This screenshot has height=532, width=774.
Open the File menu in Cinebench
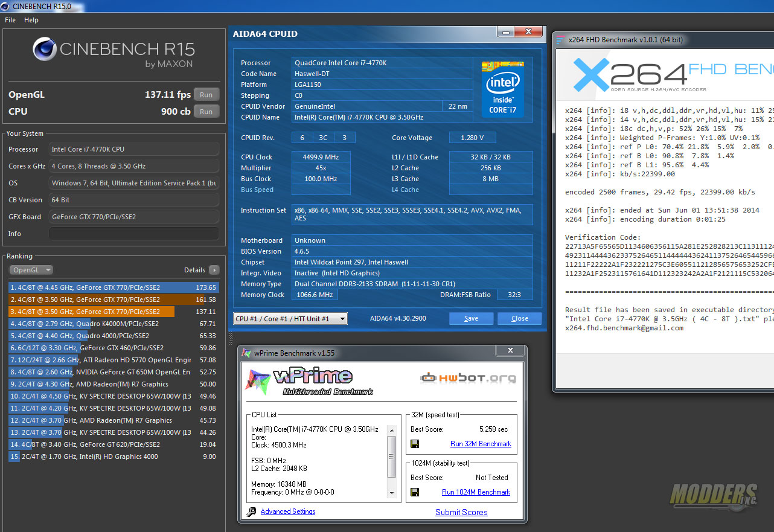tap(10, 20)
